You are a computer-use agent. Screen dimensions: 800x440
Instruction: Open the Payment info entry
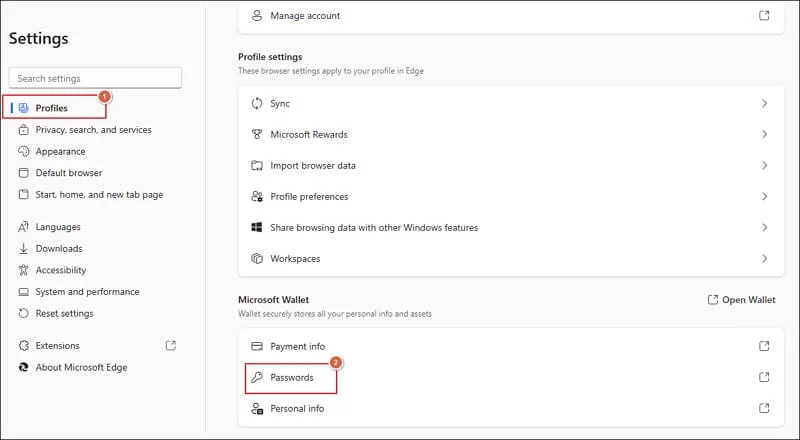511,346
